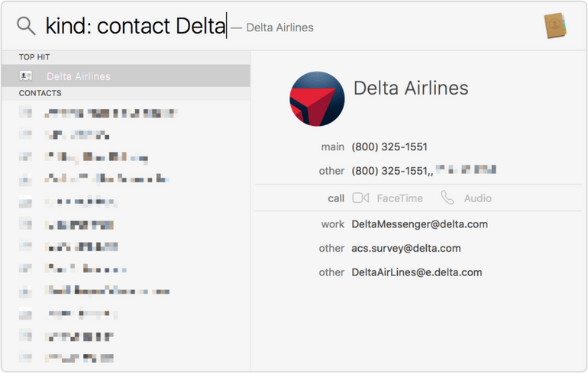The height and width of the screenshot is (373, 588).
Task: Click the Audio phone handset icon
Action: click(x=447, y=198)
